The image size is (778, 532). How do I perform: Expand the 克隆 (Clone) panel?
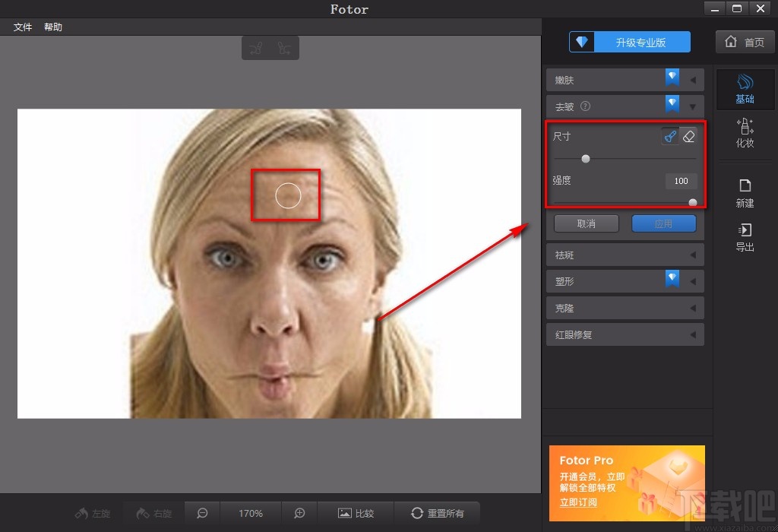[x=625, y=308]
